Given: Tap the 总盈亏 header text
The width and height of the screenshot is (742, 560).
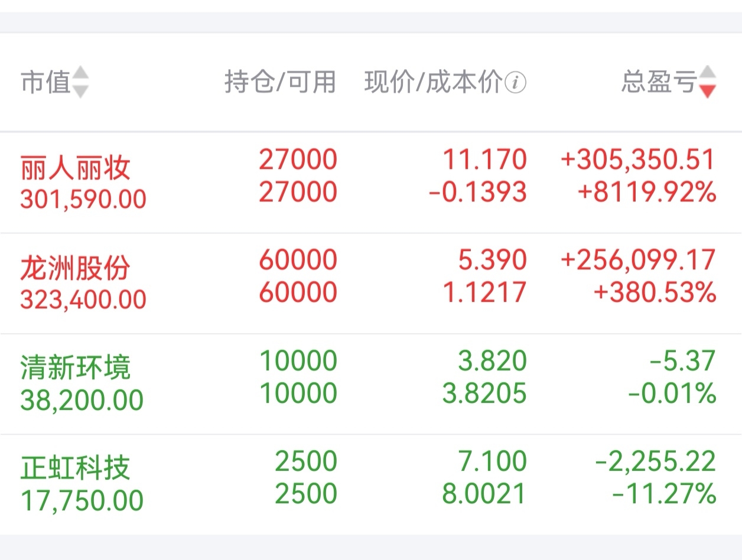Looking at the screenshot, I should (659, 82).
